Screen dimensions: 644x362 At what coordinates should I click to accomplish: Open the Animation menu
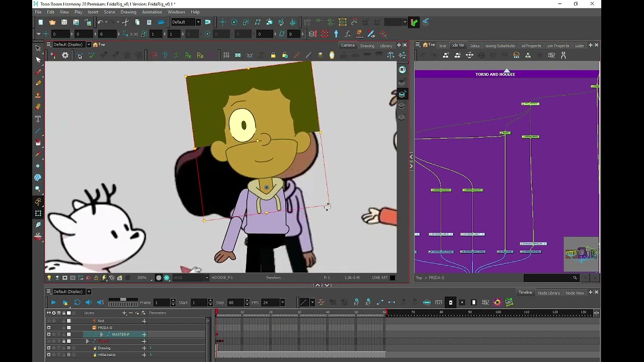[x=152, y=12]
